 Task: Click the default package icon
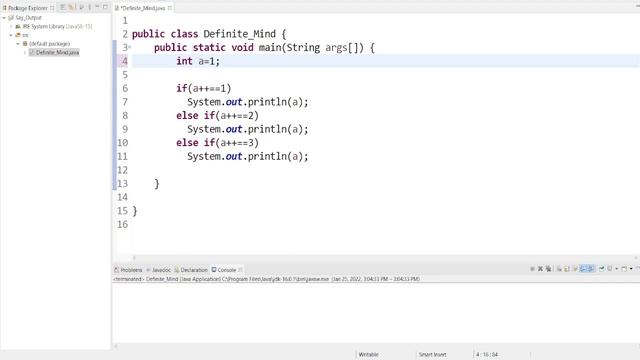[x=25, y=44]
